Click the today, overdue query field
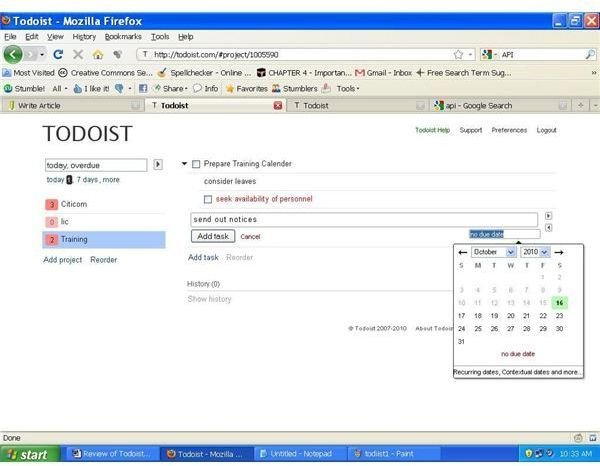The height and width of the screenshot is (466, 600). pos(96,165)
